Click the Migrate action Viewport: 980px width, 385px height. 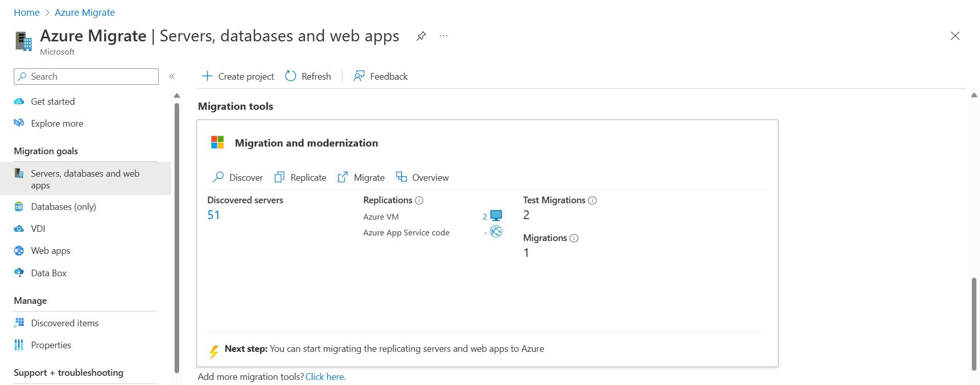tap(361, 177)
